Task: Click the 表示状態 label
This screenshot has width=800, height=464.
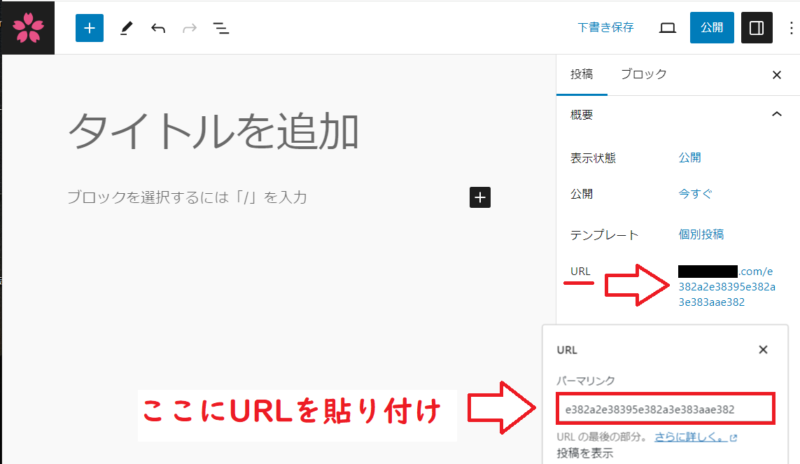Action: coord(593,158)
